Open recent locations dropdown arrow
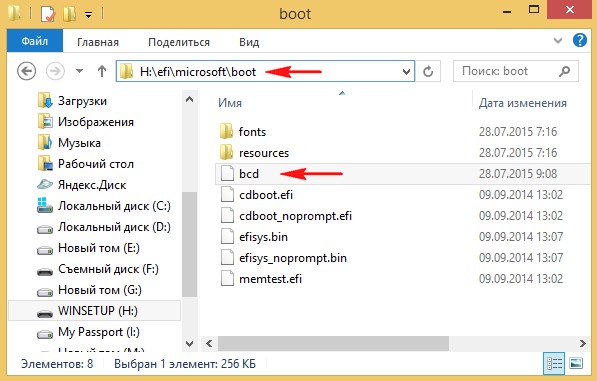This screenshot has height=381, width=597. pyautogui.click(x=80, y=71)
